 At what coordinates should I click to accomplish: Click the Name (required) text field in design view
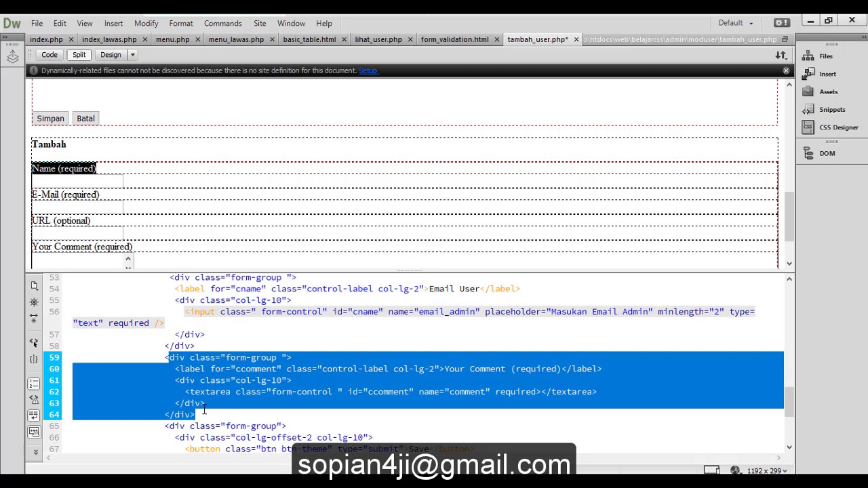(x=77, y=181)
